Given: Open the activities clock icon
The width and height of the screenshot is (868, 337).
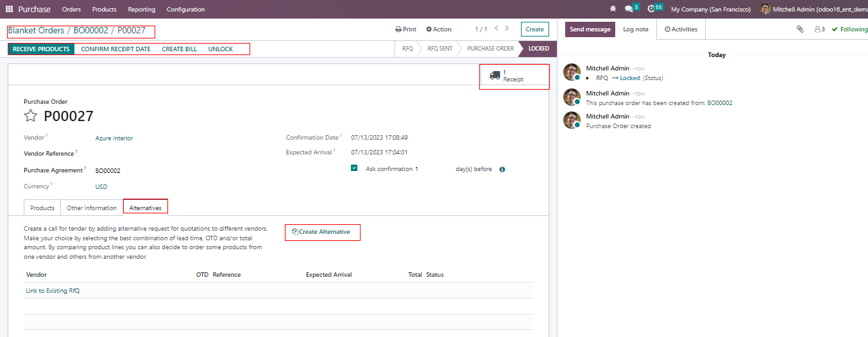Looking at the screenshot, I should (652, 9).
